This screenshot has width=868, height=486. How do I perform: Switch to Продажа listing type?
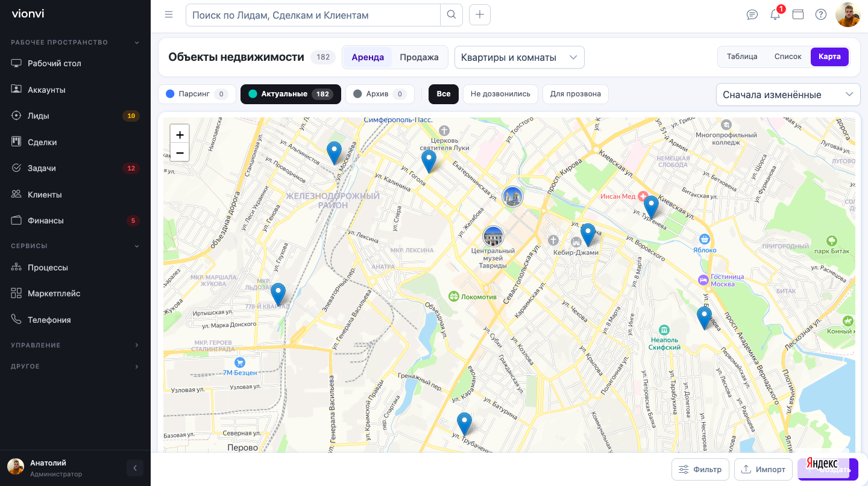(419, 57)
